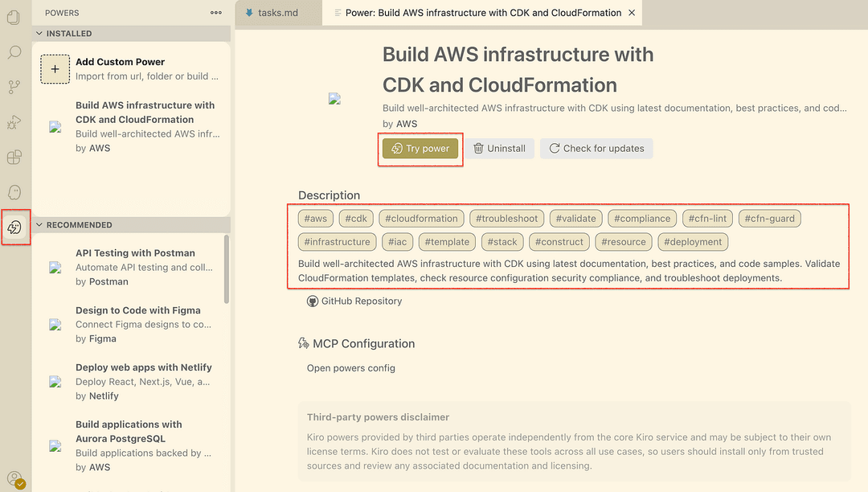868x492 pixels.
Task: Click the recommended list scrollbar
Action: click(227, 269)
